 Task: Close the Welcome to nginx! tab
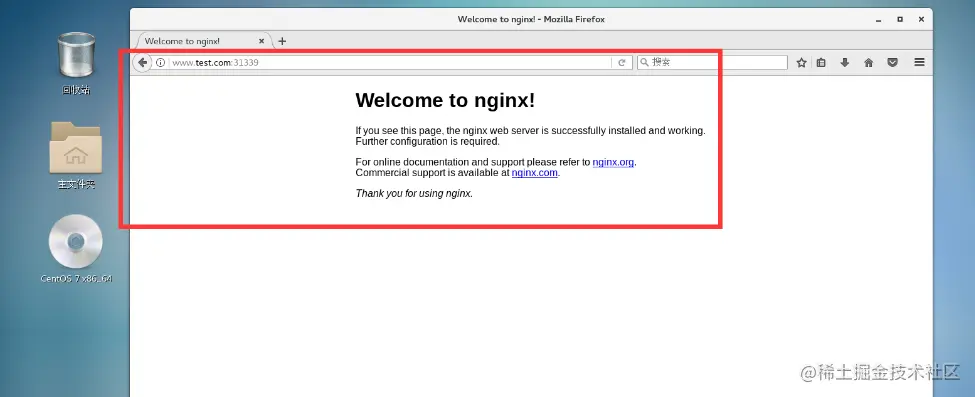(x=262, y=41)
